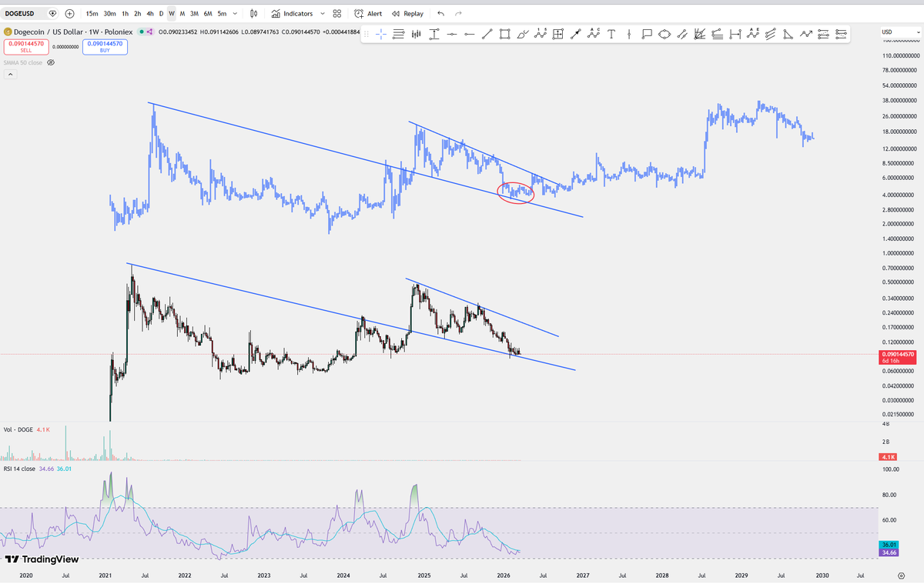Select the crosshair cursor tool
Image resolution: width=924 pixels, height=584 pixels.
point(380,34)
